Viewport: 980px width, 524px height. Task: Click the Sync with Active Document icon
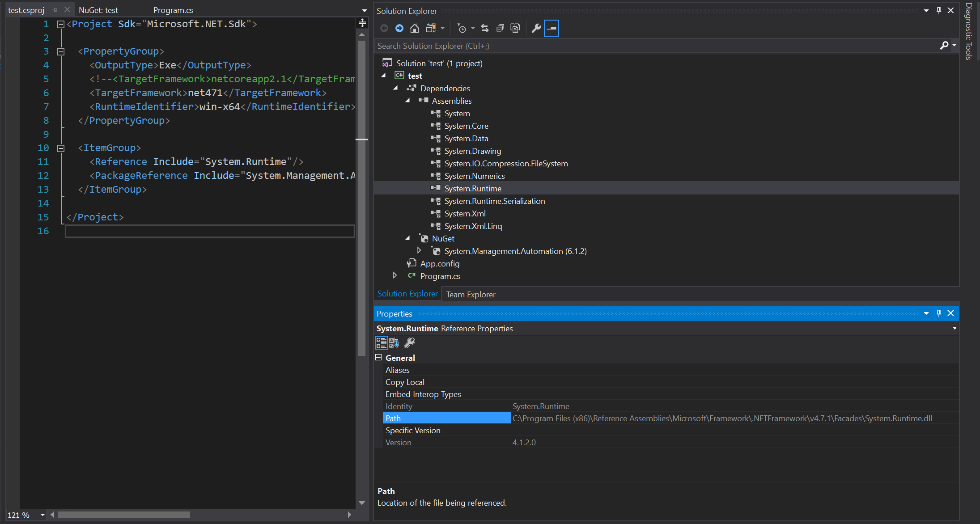point(484,28)
